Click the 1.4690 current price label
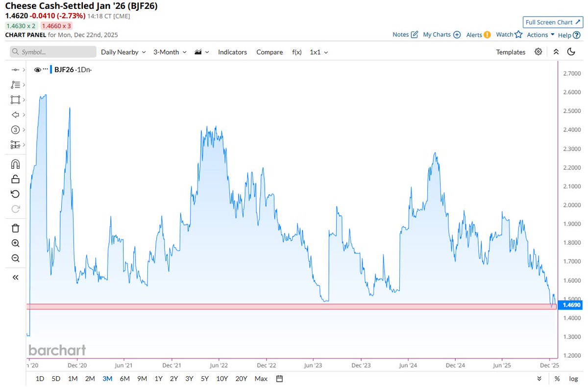Image resolution: width=588 pixels, height=387 pixels. pos(570,305)
